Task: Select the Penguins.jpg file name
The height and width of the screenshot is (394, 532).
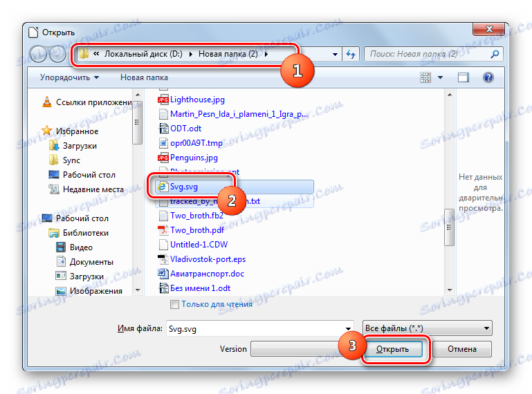Action: pos(194,158)
